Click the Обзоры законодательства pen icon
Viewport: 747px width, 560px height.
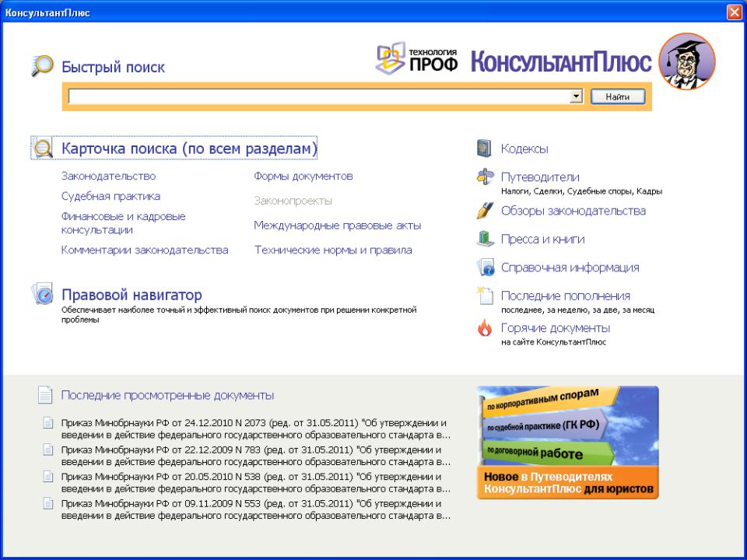[x=485, y=211]
